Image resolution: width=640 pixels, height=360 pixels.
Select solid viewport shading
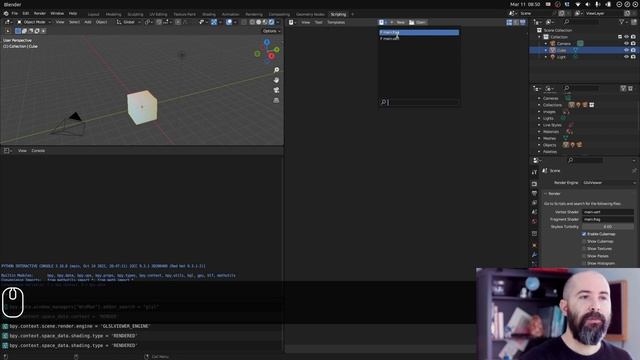(258, 22)
